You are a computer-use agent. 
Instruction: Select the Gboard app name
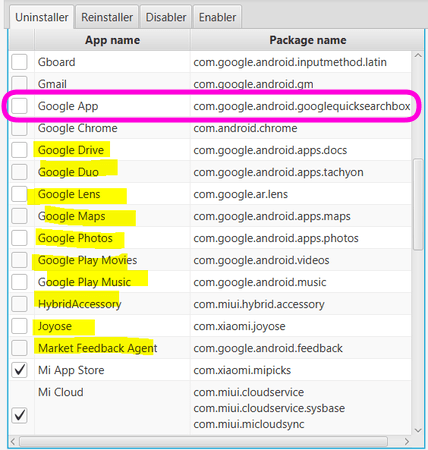[57, 62]
